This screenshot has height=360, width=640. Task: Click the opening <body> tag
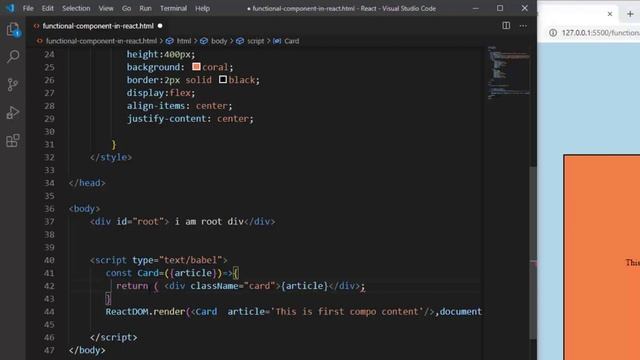point(84,209)
